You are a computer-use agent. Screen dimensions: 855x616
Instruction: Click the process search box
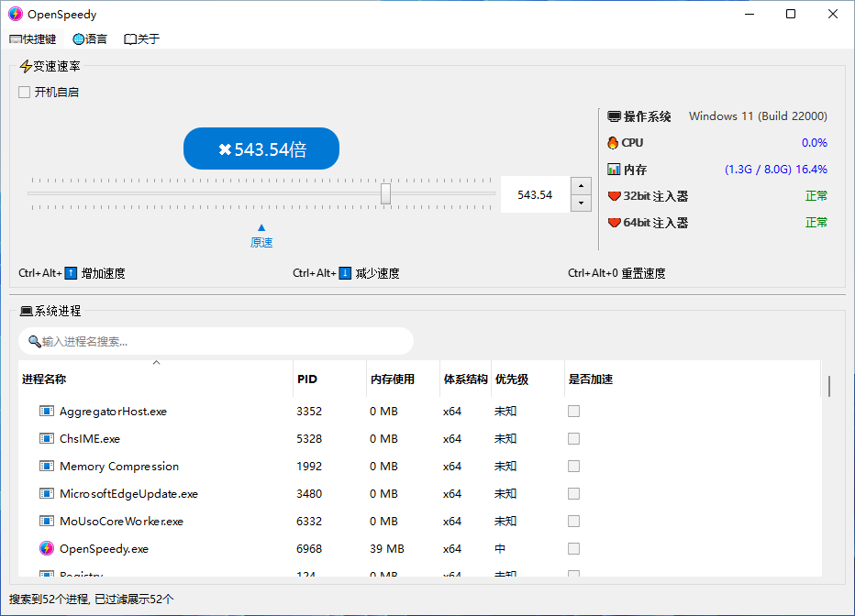216,341
